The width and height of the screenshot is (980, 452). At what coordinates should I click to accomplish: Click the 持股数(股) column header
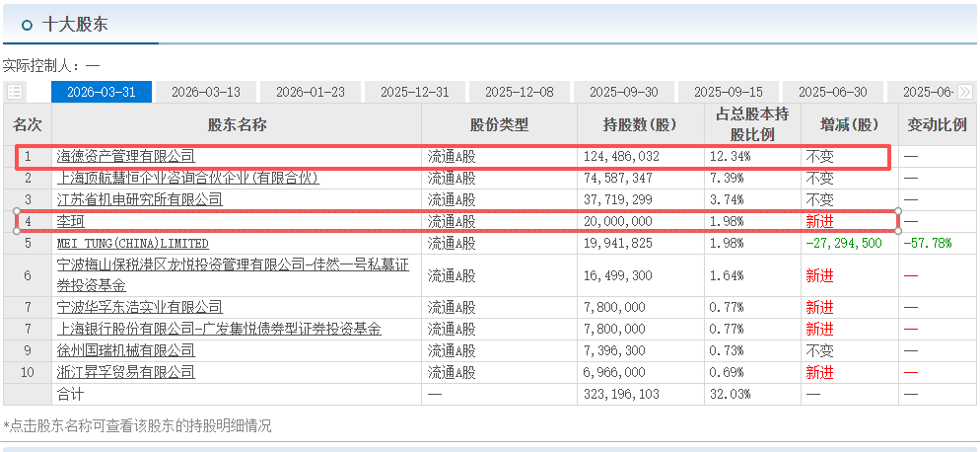point(640,124)
